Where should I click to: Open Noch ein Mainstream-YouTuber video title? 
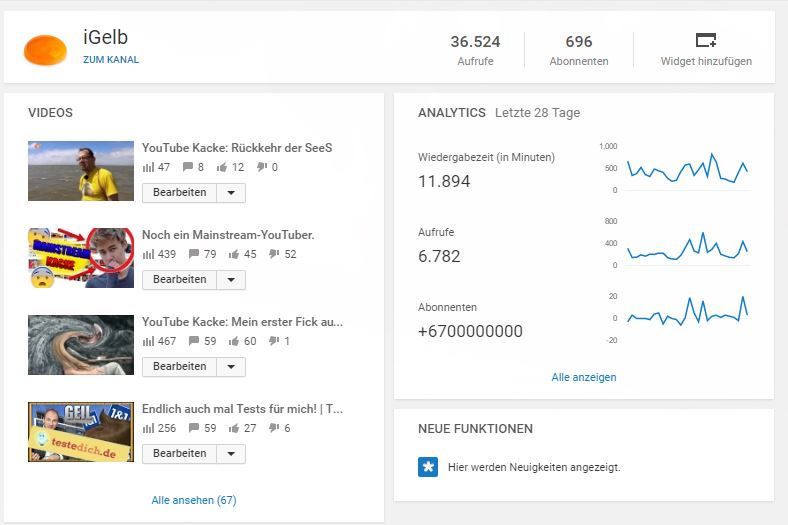pyautogui.click(x=228, y=235)
